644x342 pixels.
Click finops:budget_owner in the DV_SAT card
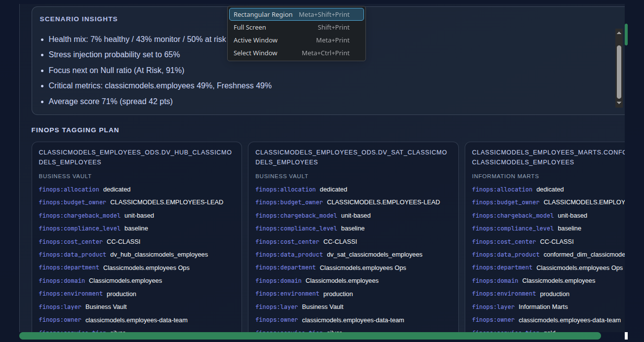tap(289, 202)
